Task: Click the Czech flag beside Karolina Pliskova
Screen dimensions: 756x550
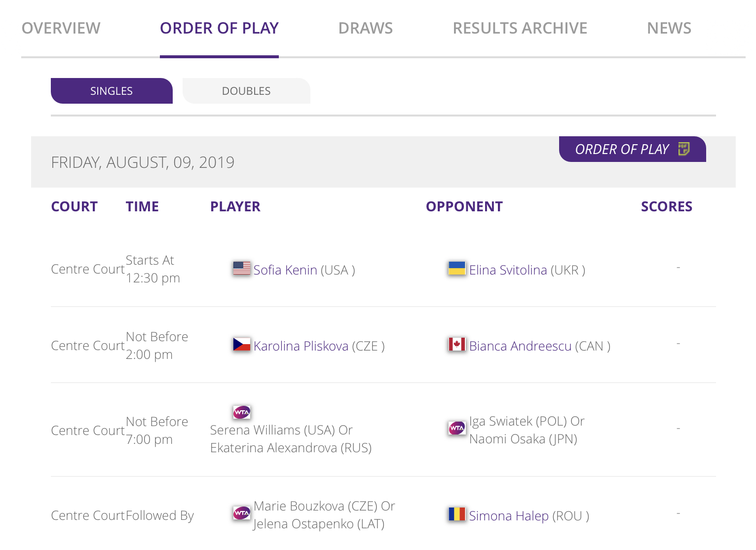Action: (x=242, y=344)
